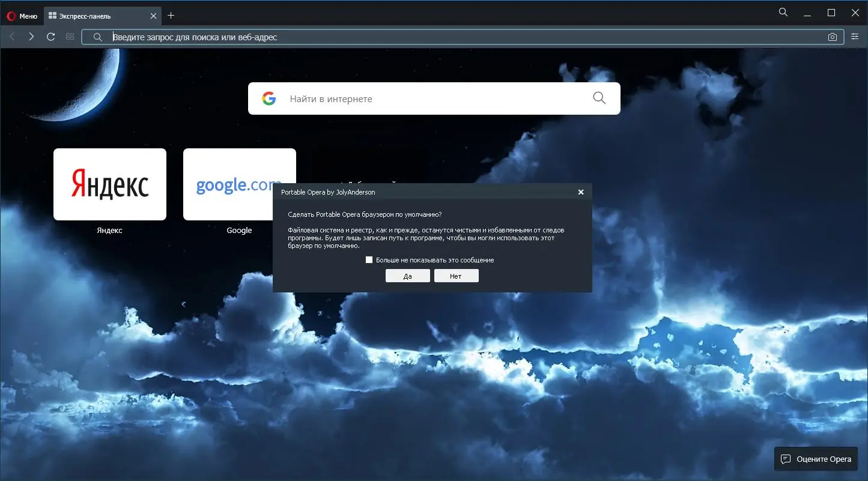Click the address bar magnifier icon
This screenshot has width=868, height=481.
pyautogui.click(x=98, y=37)
